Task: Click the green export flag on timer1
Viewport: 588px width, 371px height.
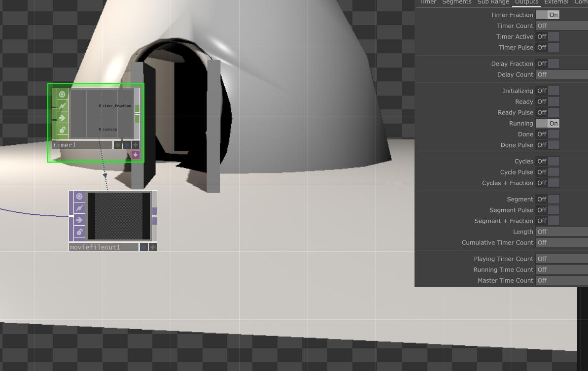Action: pyautogui.click(x=118, y=145)
